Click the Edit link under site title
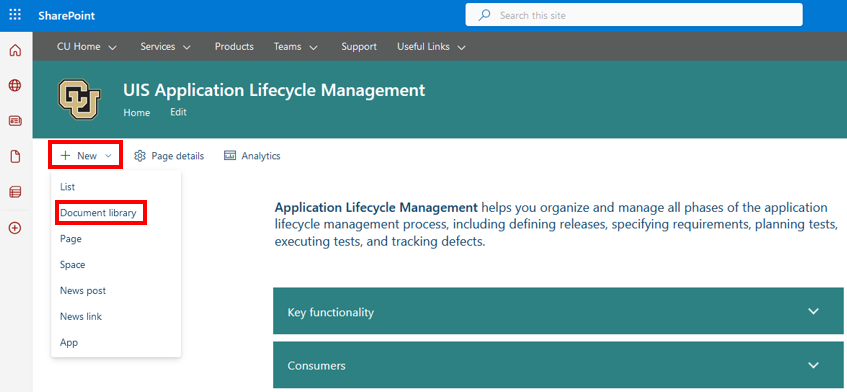The image size is (847, 392). pos(178,112)
